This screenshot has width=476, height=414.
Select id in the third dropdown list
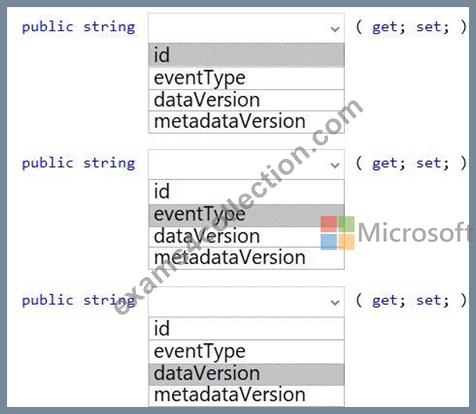(x=246, y=329)
